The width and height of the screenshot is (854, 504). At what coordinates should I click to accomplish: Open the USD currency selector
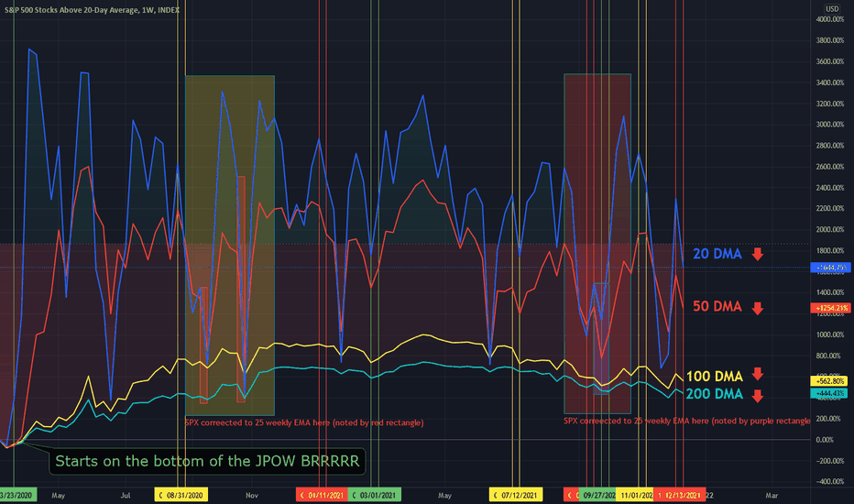[832, 9]
